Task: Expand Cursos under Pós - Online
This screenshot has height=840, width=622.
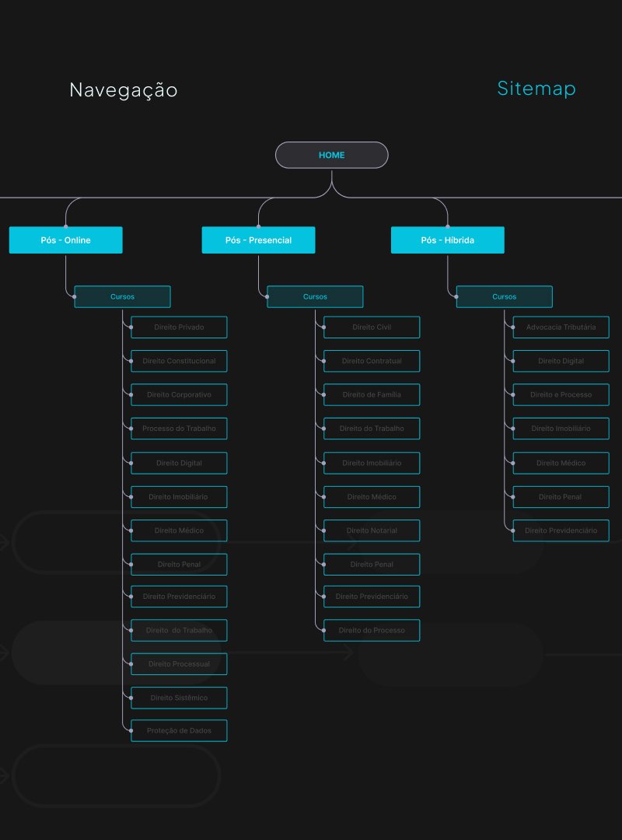Action: click(122, 297)
